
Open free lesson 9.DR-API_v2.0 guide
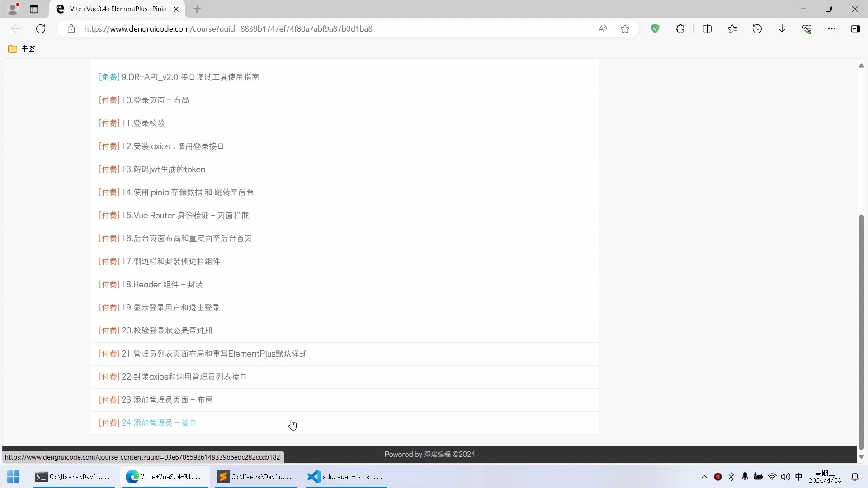[179, 77]
